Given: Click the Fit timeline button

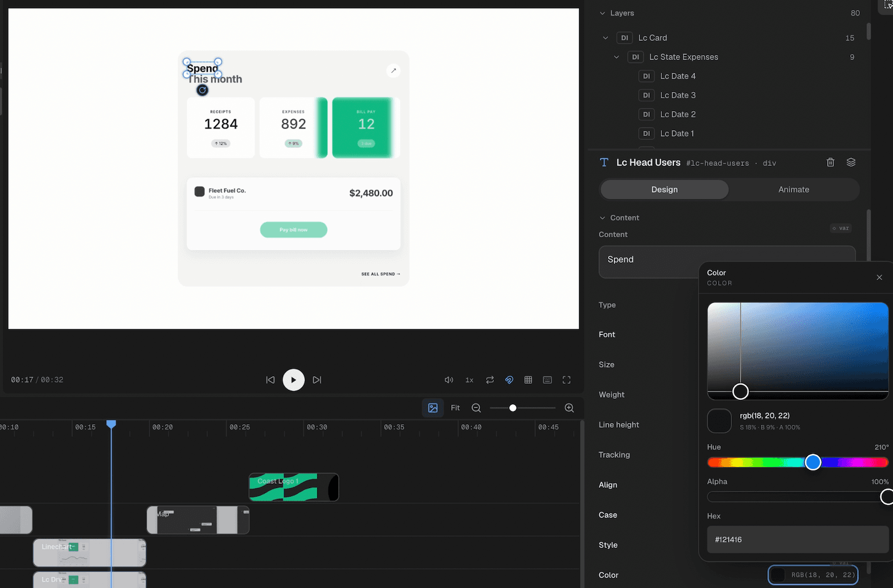Looking at the screenshot, I should [455, 408].
